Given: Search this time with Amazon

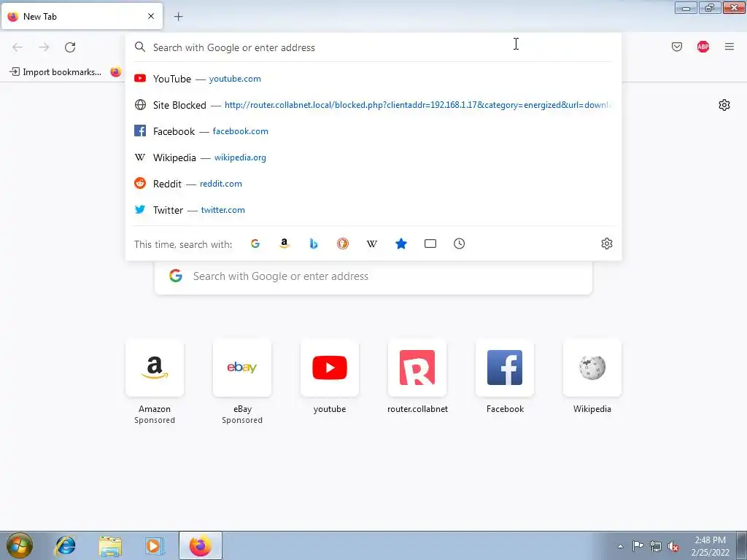Looking at the screenshot, I should click(285, 244).
